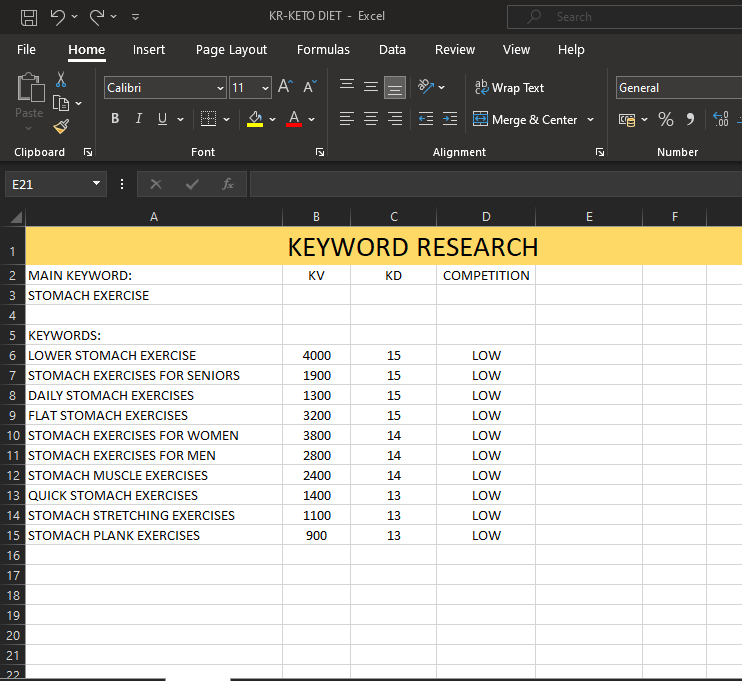Click the Save icon in title bar
This screenshot has height=681, width=742.
tap(29, 17)
